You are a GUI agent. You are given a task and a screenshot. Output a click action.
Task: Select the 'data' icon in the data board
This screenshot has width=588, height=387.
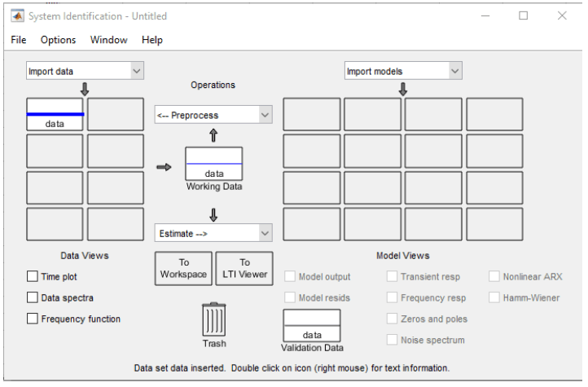tap(55, 114)
